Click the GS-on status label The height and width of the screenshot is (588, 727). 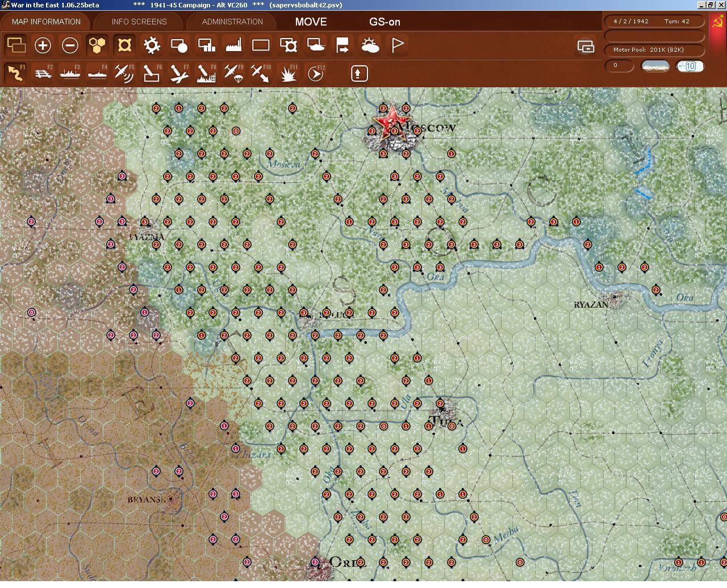pyautogui.click(x=385, y=22)
